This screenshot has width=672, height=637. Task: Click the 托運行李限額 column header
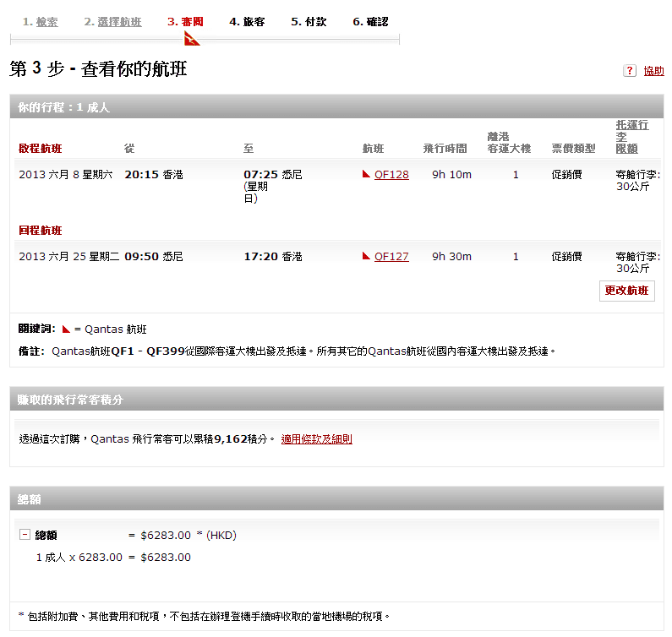point(631,137)
